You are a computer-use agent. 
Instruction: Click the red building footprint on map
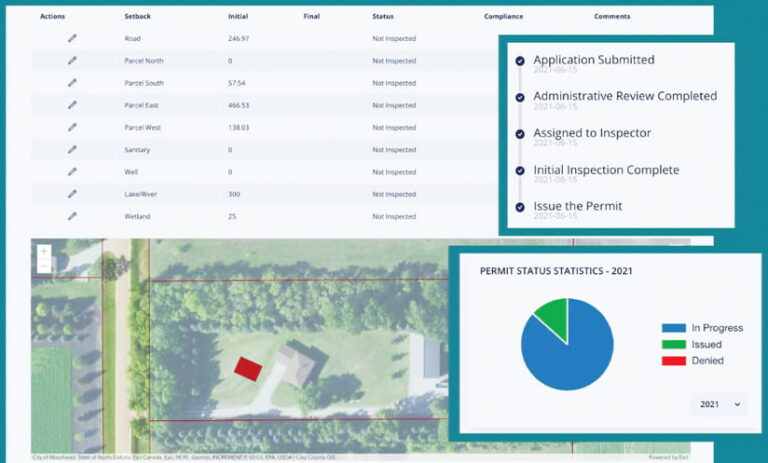coord(247,369)
